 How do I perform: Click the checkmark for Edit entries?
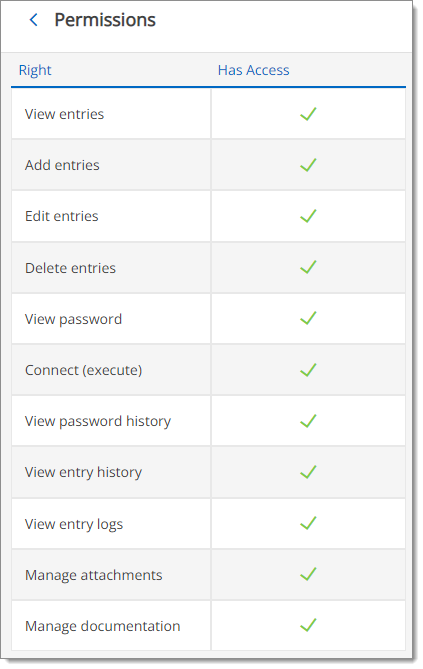tap(308, 216)
